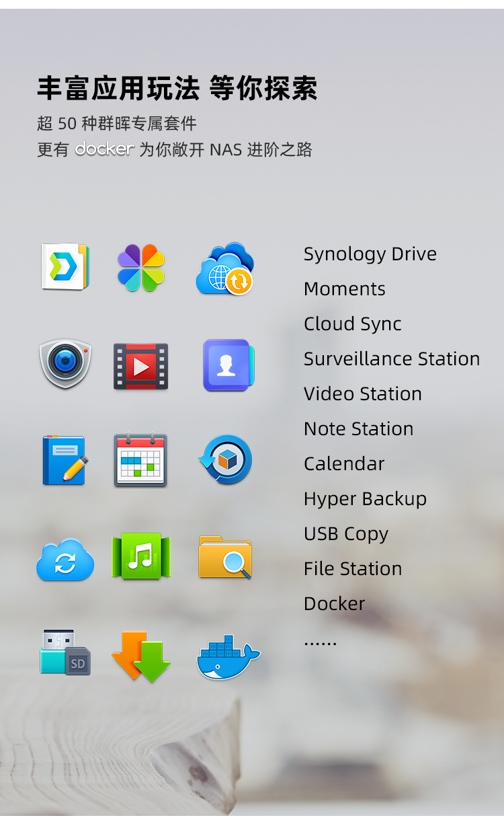Image resolution: width=504 pixels, height=824 pixels.
Task: Select the 'Moments' text label
Action: [x=345, y=289]
